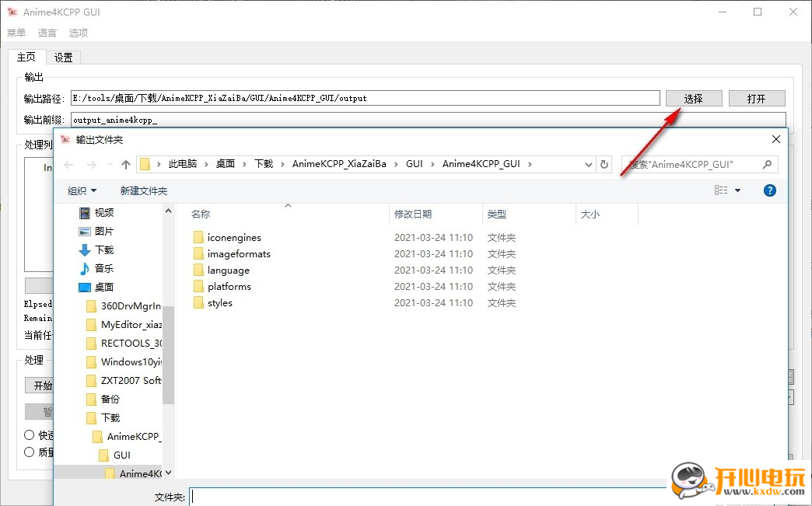Select AnimeKCPP_ folder in tree
Viewport: 812px width, 506px height.
(127, 437)
